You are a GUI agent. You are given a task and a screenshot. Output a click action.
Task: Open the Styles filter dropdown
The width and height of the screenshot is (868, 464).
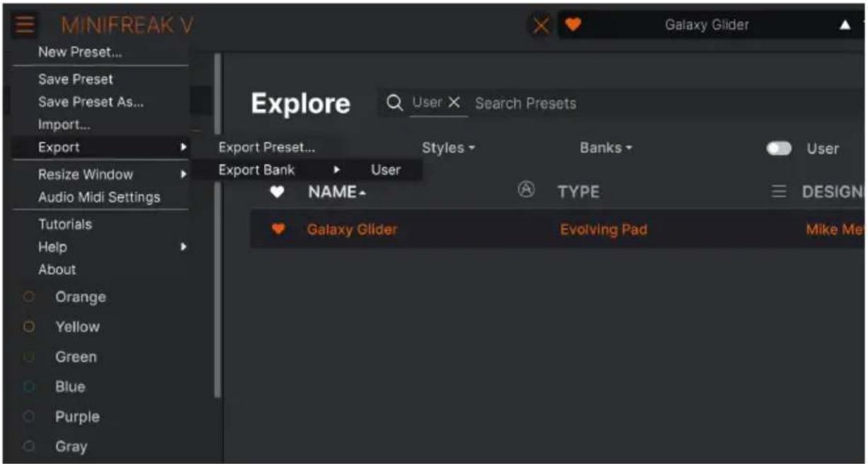449,148
